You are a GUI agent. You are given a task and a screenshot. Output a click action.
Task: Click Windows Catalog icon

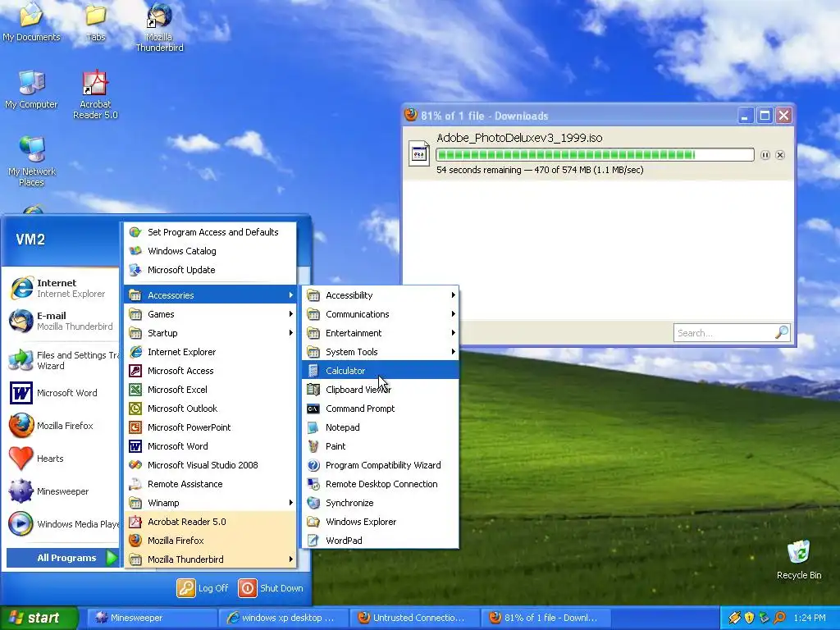(x=135, y=251)
